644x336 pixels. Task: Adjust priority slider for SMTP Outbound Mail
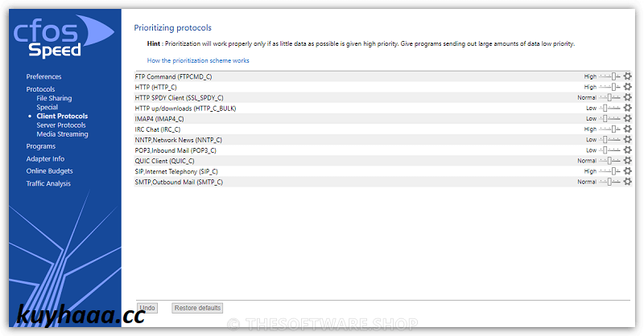[x=609, y=182]
